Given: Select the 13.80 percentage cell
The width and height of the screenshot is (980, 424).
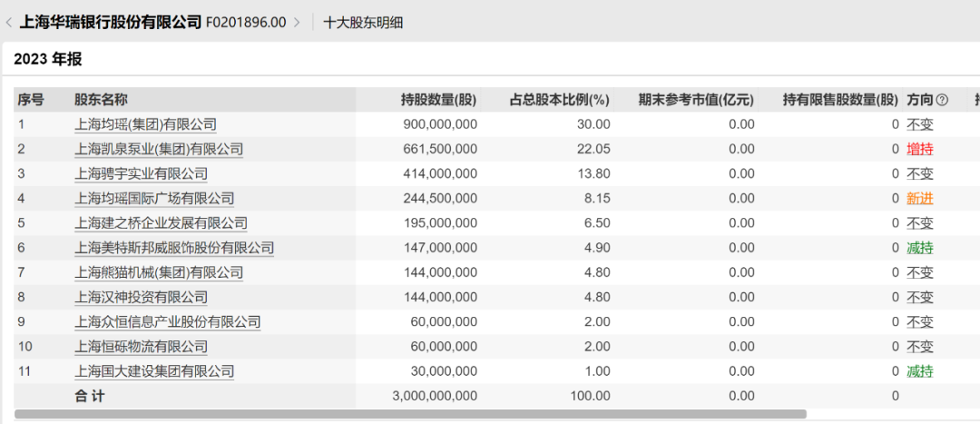Looking at the screenshot, I should (595, 173).
